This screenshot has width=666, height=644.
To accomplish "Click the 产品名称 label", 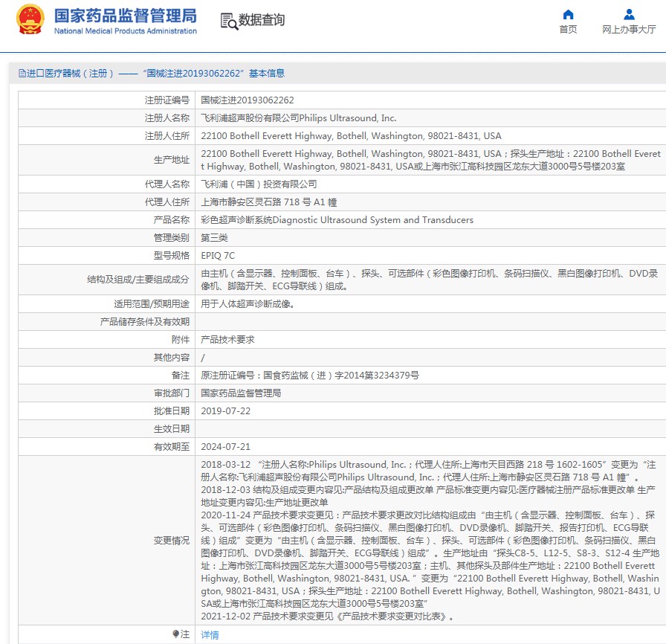I will coord(172,220).
